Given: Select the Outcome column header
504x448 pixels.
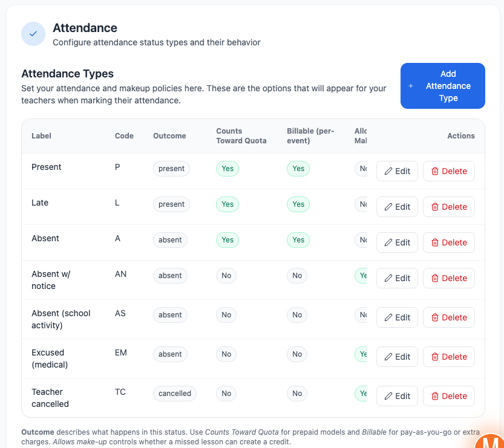Looking at the screenshot, I should click(169, 136).
